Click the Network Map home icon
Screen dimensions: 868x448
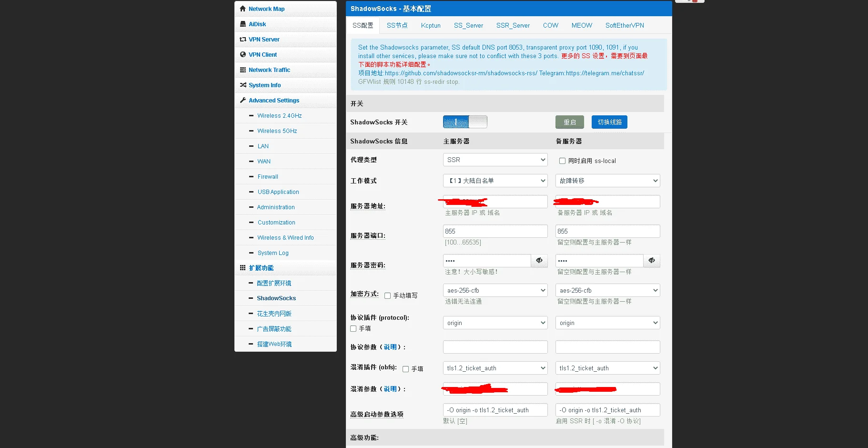(243, 9)
